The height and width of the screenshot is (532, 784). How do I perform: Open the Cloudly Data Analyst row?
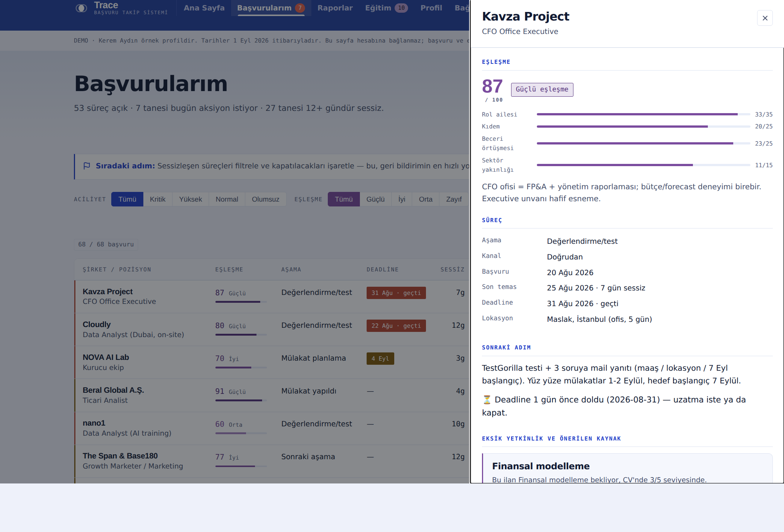click(272, 330)
